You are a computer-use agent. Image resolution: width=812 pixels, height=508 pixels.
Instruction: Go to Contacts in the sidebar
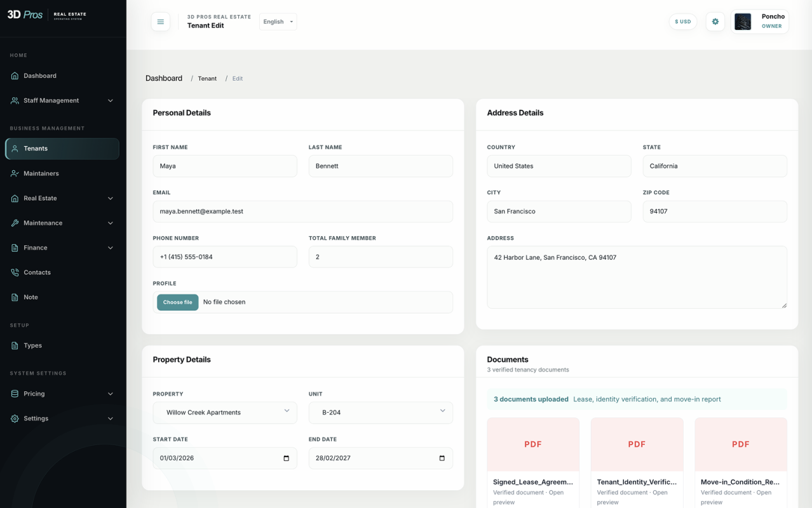tap(62, 272)
